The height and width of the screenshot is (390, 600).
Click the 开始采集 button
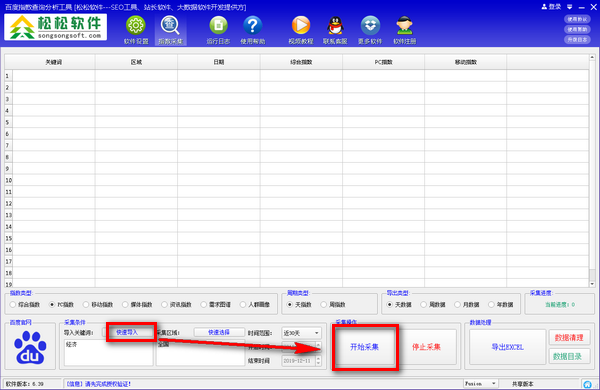364,347
